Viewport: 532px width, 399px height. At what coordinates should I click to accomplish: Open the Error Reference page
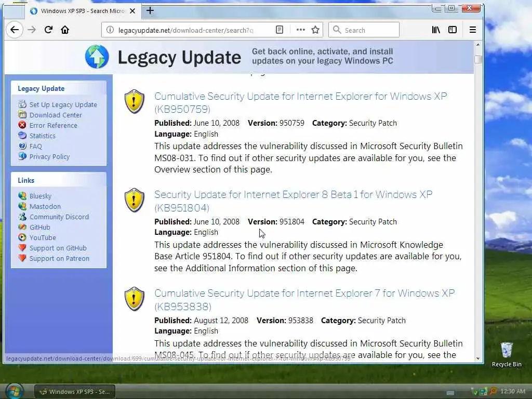[x=54, y=126]
